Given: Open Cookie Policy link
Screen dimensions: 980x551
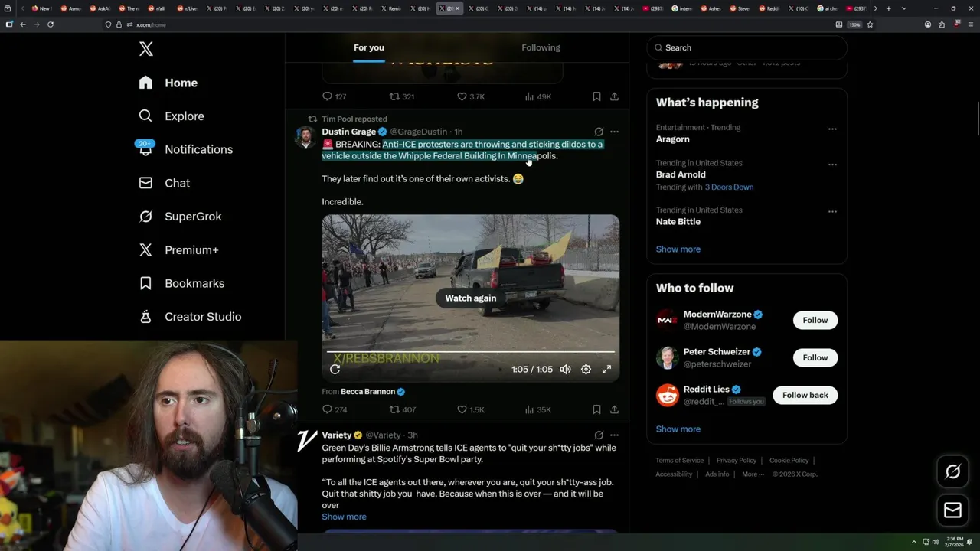Looking at the screenshot, I should 789,460.
